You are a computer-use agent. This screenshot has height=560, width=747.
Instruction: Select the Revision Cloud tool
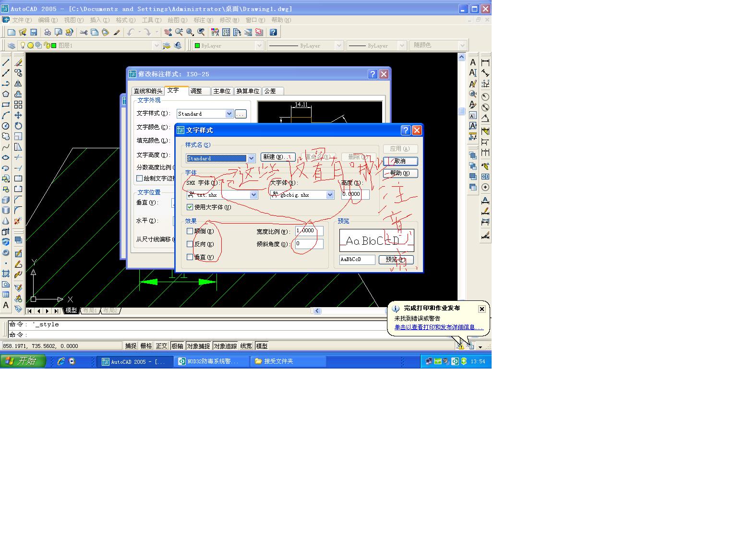(x=6, y=136)
